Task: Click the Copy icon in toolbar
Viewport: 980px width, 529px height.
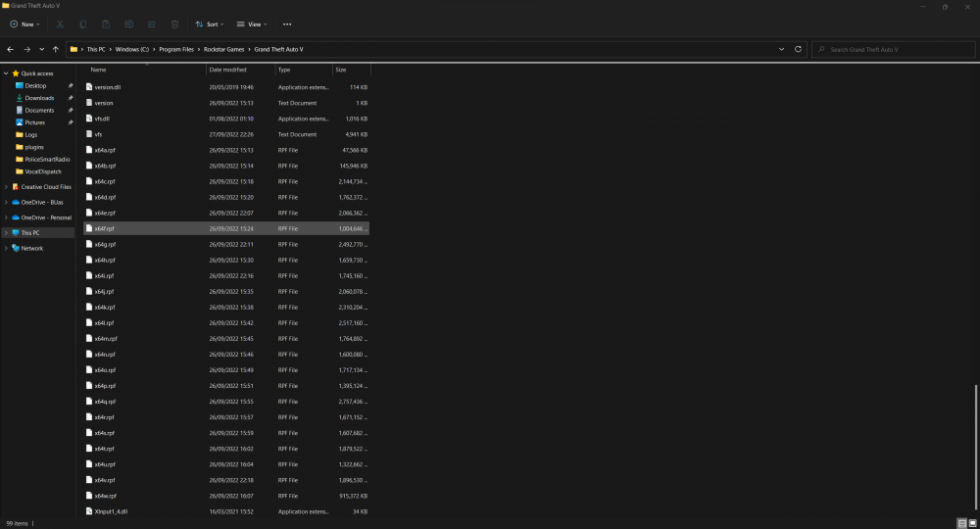Action: [83, 24]
